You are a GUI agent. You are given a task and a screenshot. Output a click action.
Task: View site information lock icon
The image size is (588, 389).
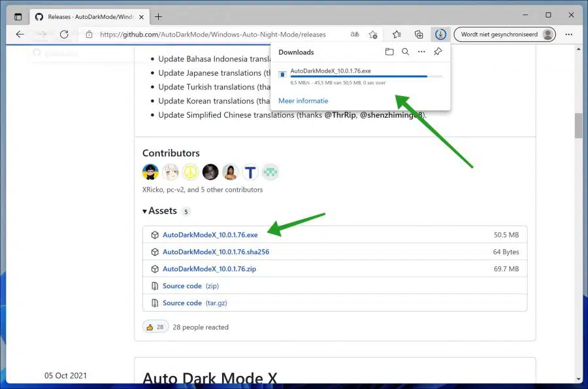tap(89, 35)
